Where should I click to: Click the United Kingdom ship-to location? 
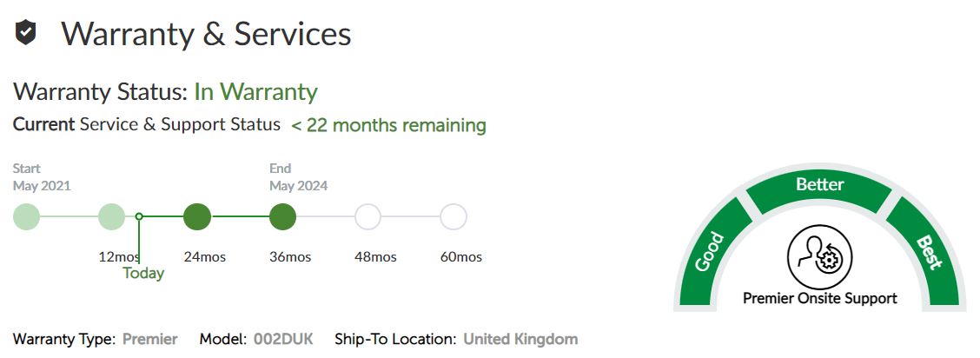pyautogui.click(x=520, y=339)
